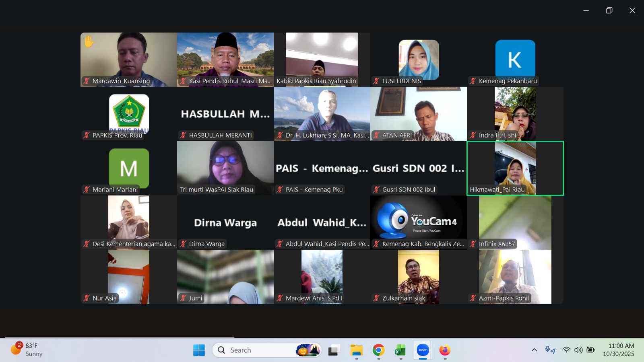Launch Firefox from the taskbar

[445, 350]
